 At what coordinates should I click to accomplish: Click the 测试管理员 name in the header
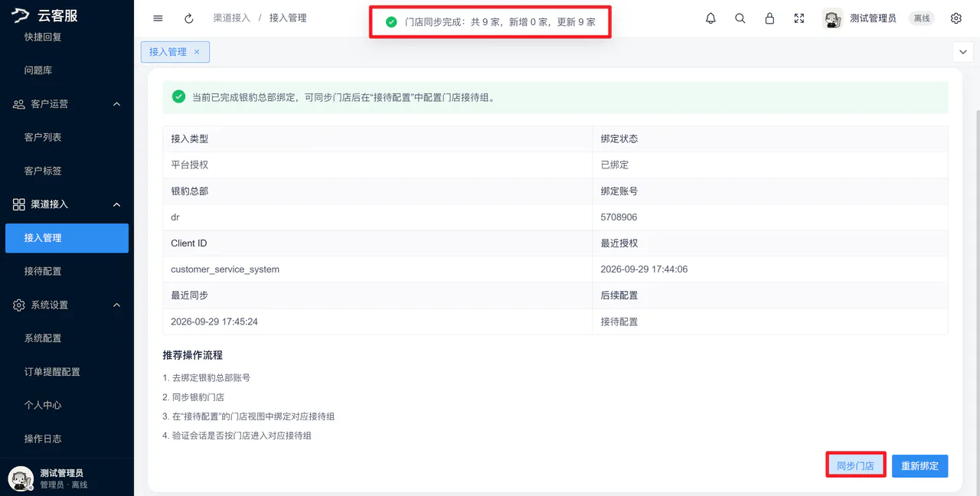tap(873, 18)
